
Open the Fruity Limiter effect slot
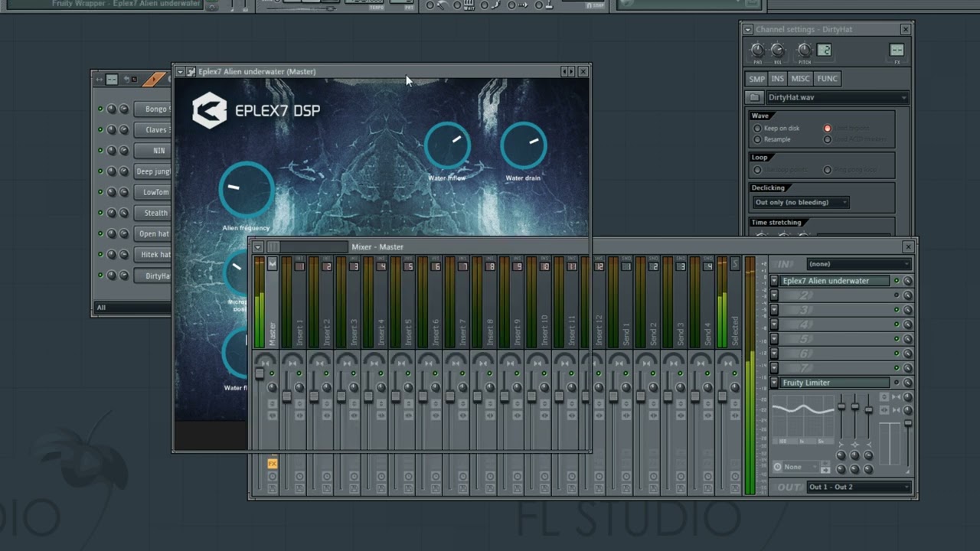[x=835, y=383]
